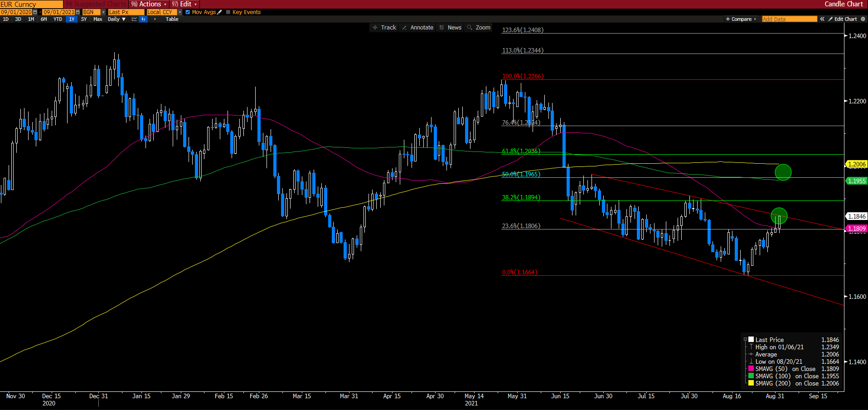Click Low on 08/20/21 marker icon in legend
The height and width of the screenshot is (410, 868).
point(751,361)
